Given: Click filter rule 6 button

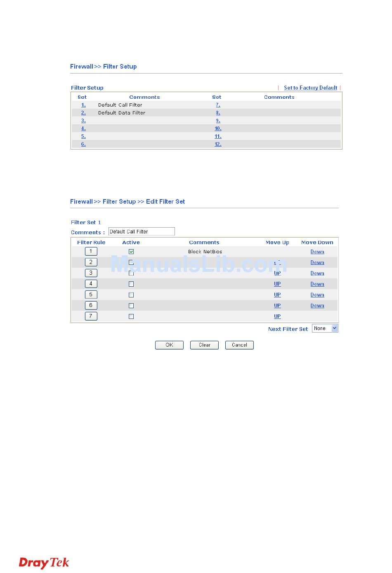Looking at the screenshot, I should click(91, 305).
